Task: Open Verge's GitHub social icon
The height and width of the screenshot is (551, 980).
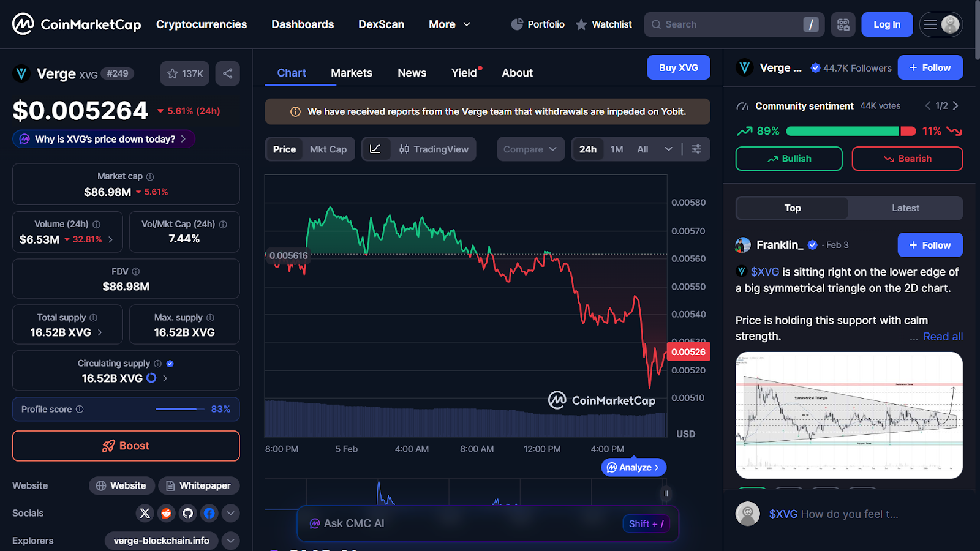Action: tap(187, 513)
